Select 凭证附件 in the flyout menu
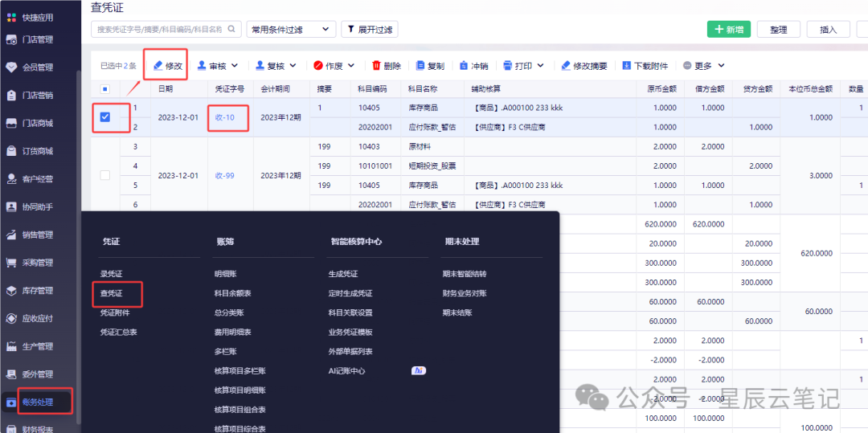 click(x=115, y=312)
